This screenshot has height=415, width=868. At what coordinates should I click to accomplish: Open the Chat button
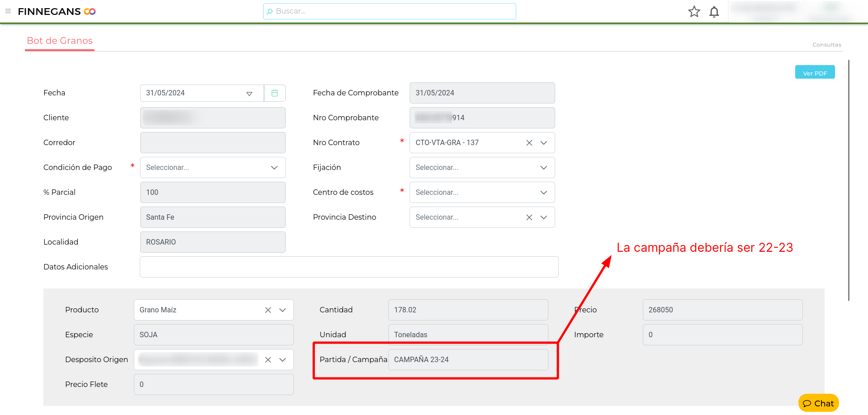(818, 403)
